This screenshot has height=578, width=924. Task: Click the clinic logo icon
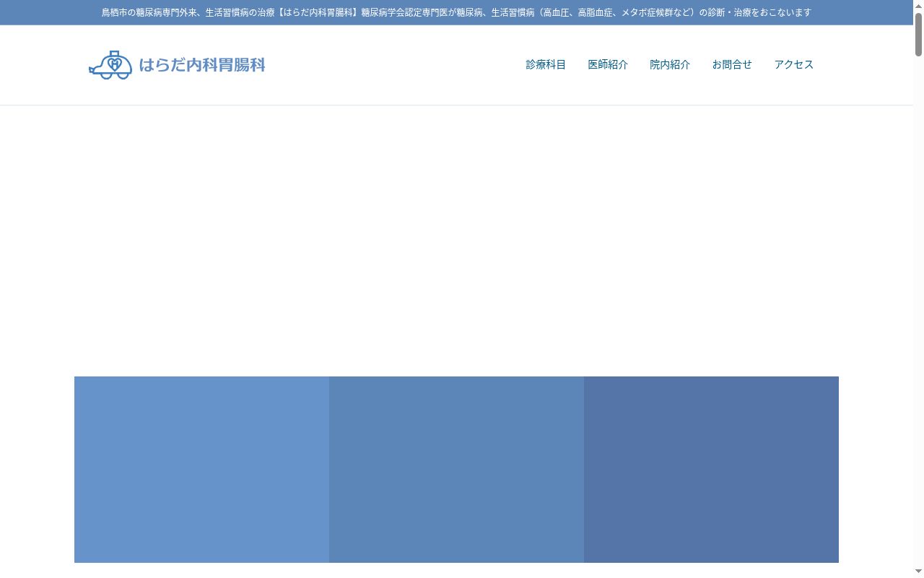click(x=110, y=65)
